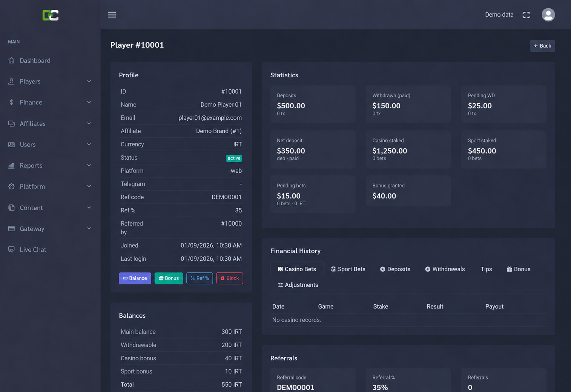
Task: Switch to the Casino Bets tab
Action: click(297, 269)
